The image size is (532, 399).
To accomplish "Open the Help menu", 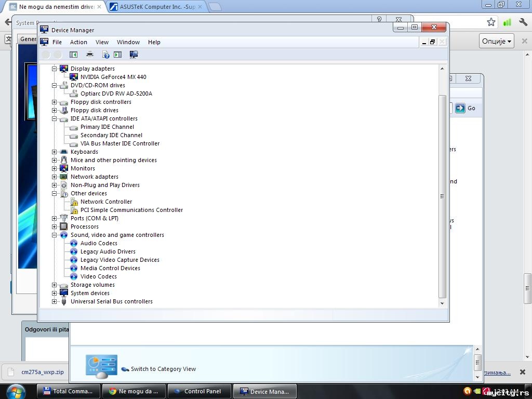I will tap(154, 42).
